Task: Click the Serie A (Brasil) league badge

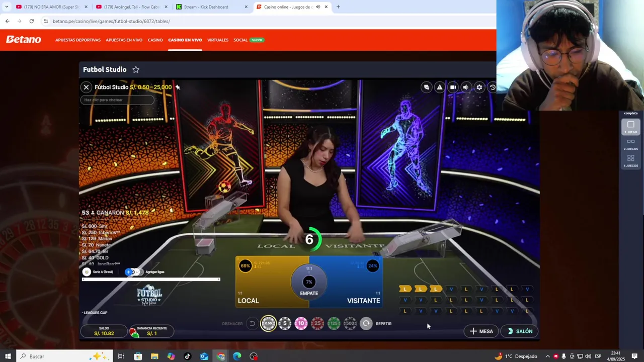Action: click(x=87, y=272)
